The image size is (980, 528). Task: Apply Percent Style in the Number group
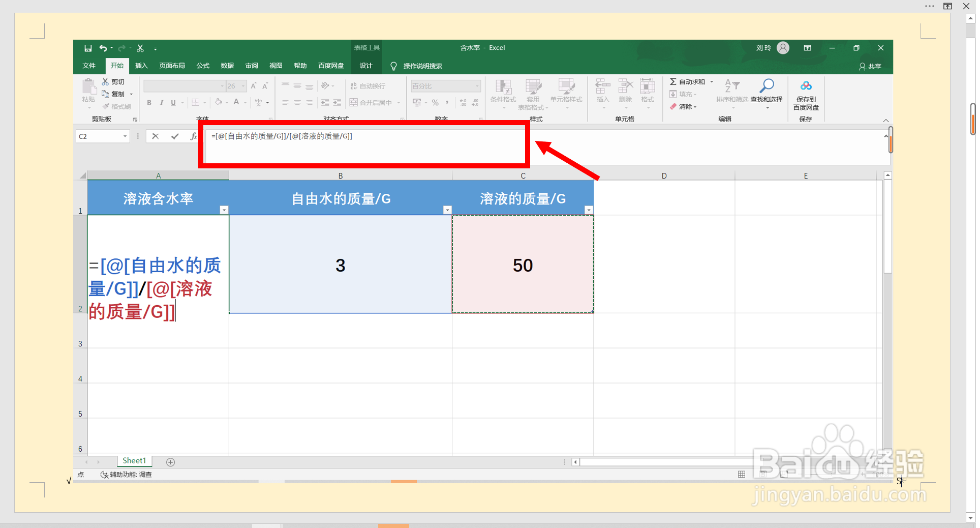pos(435,102)
